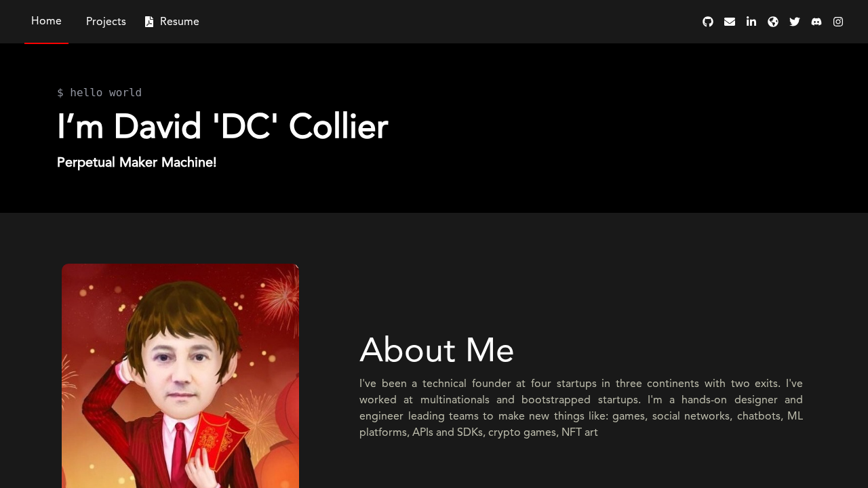Click the About Me biography paragraph

(x=580, y=407)
